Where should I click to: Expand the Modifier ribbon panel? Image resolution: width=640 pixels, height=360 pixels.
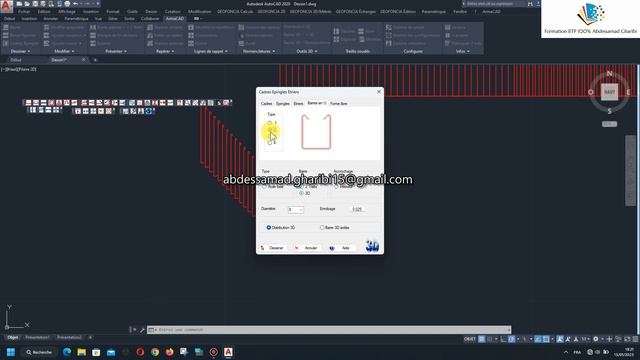click(x=64, y=51)
